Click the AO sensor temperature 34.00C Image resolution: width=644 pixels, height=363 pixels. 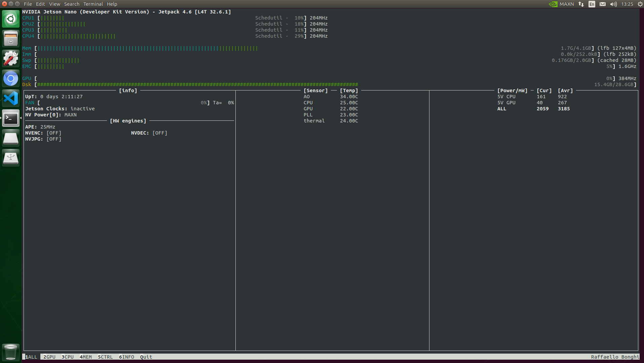coord(349,97)
